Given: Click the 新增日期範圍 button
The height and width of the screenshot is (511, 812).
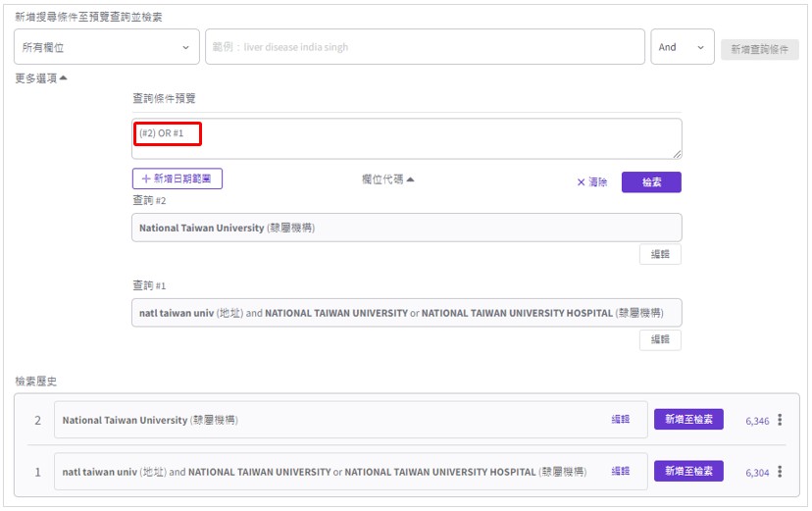Looking at the screenshot, I should pos(178,179).
